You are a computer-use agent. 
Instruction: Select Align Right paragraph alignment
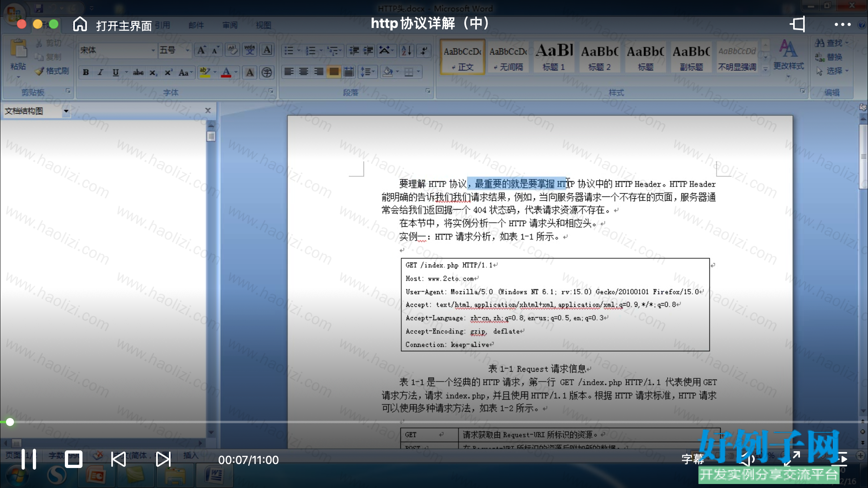point(319,72)
